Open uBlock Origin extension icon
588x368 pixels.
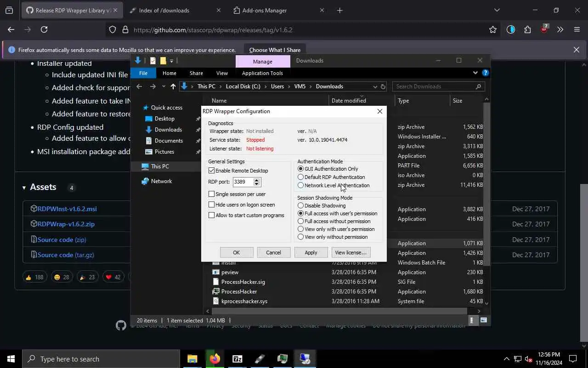tap(544, 29)
